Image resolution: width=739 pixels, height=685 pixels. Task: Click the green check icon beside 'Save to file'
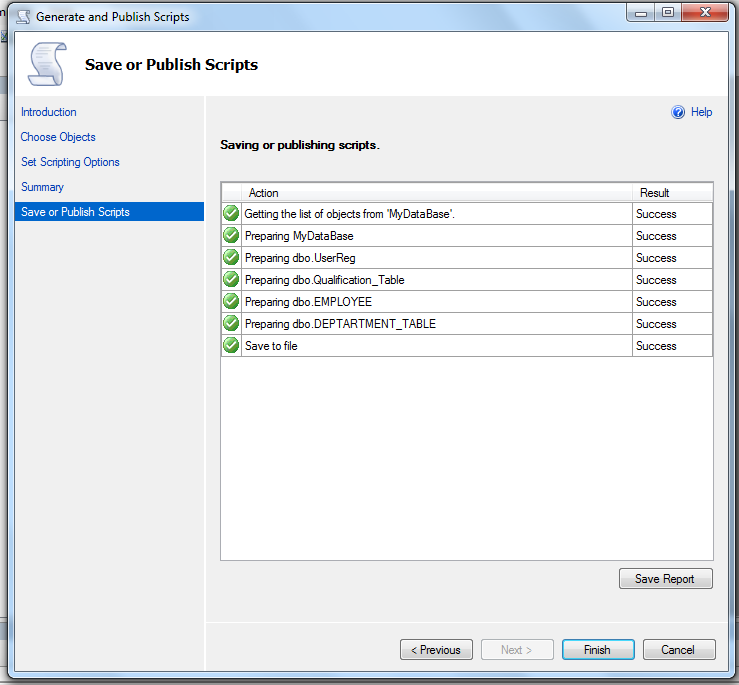tap(231, 346)
